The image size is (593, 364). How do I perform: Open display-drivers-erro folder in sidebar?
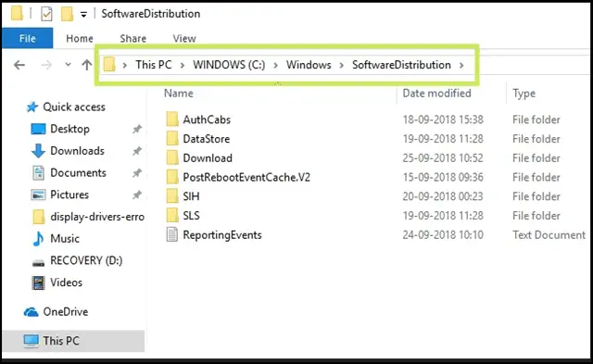click(x=97, y=217)
